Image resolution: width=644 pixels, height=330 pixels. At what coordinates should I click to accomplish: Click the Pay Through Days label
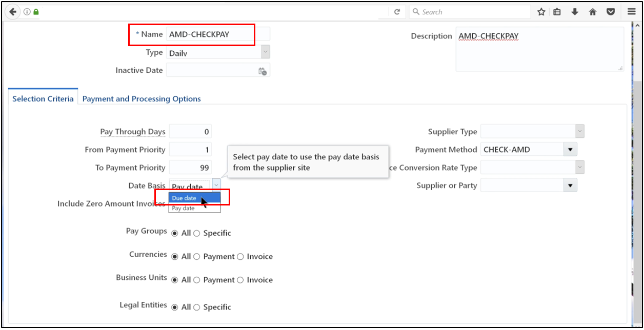pos(132,132)
